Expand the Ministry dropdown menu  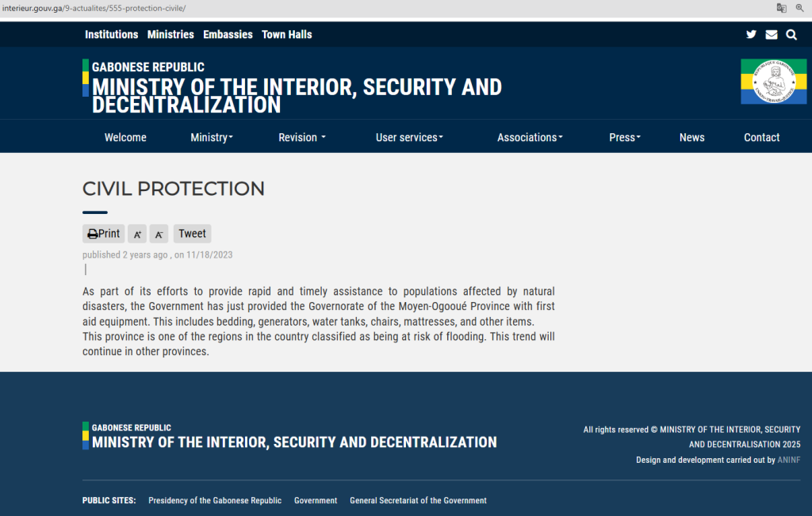click(212, 137)
